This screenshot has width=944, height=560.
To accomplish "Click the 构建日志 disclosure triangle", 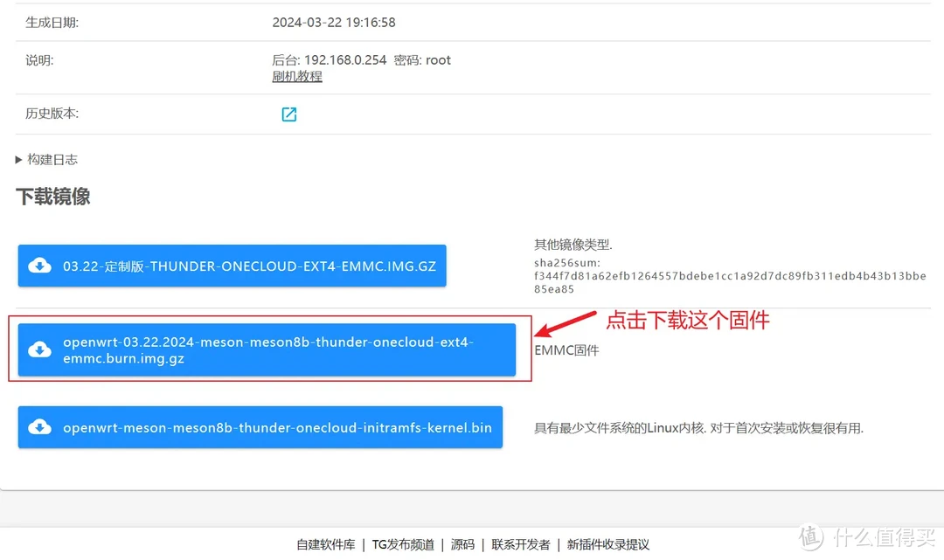I will [18, 159].
